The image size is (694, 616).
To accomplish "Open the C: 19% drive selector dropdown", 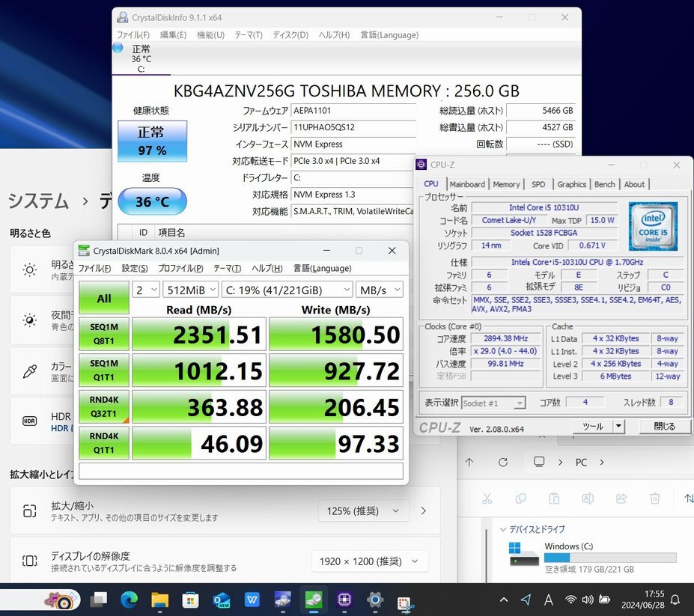I will (x=287, y=290).
